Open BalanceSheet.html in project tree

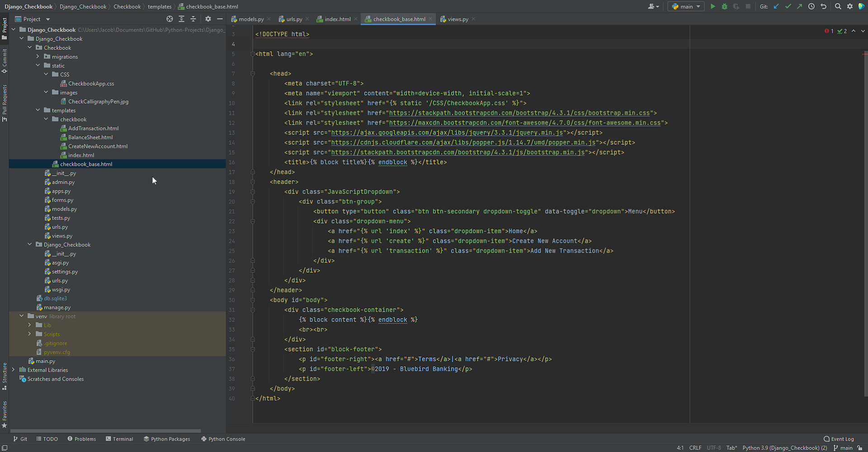(90, 137)
